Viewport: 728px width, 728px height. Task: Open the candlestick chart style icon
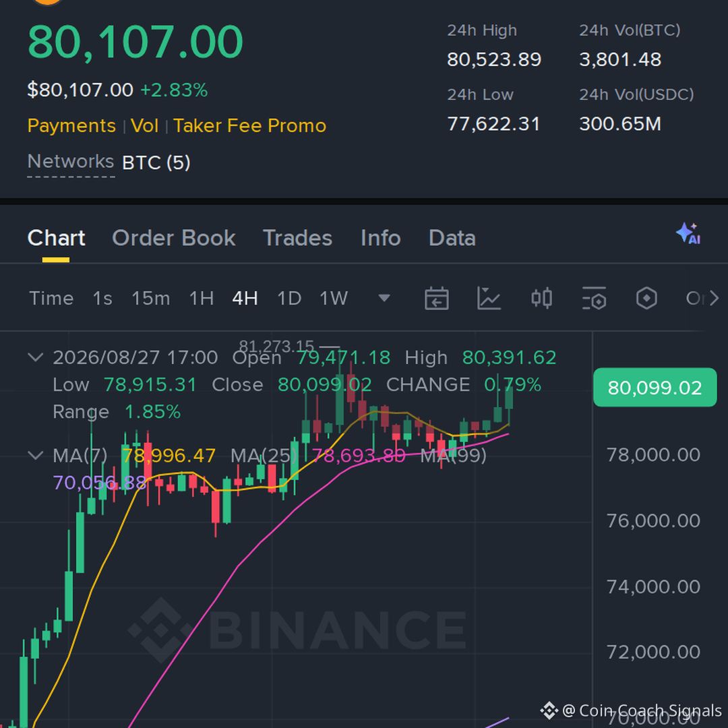click(541, 298)
